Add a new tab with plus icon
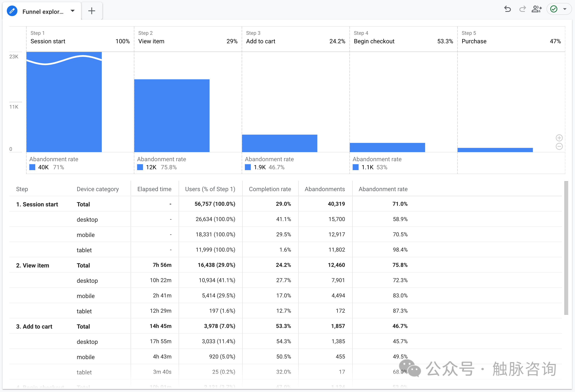The image size is (575, 392). tap(92, 11)
